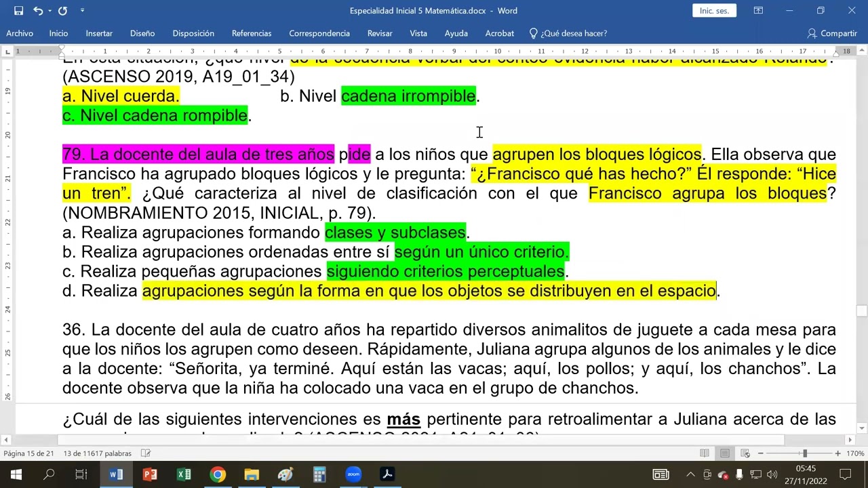
Task: Open Google Chrome from the taskbar
Action: (218, 474)
